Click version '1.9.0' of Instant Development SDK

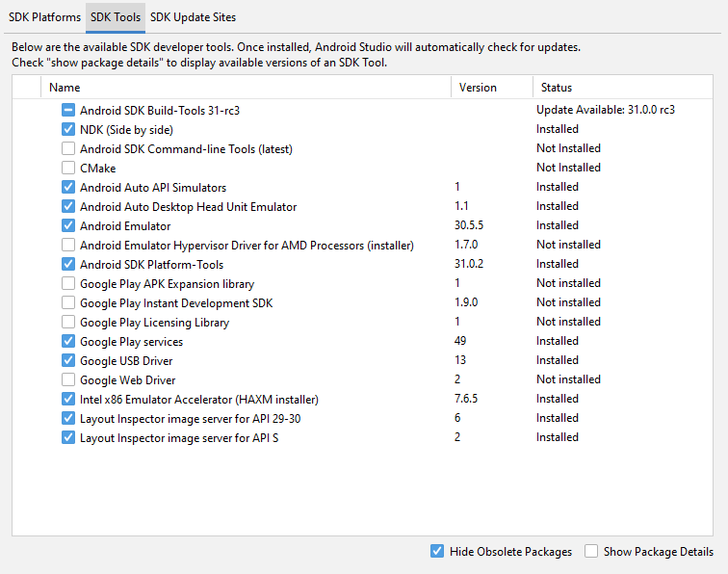pos(466,302)
